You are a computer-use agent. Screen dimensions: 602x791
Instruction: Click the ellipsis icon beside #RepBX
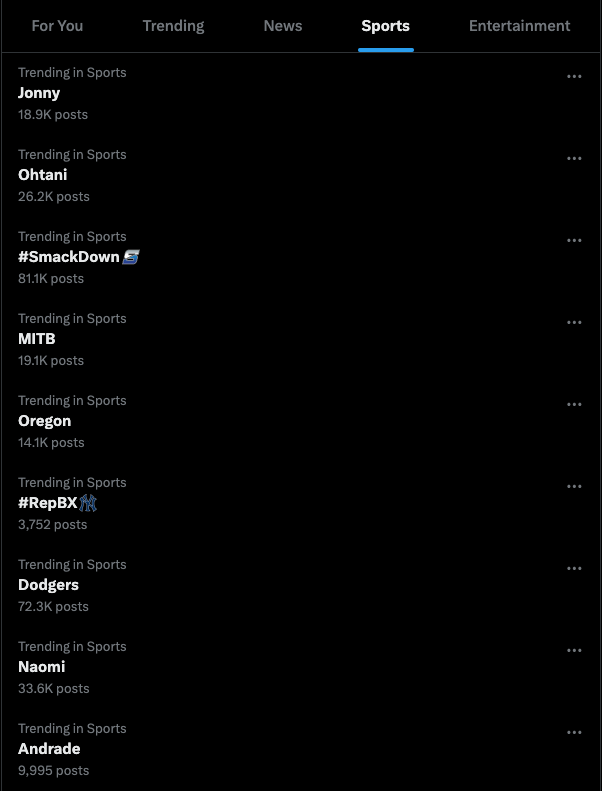click(x=574, y=486)
